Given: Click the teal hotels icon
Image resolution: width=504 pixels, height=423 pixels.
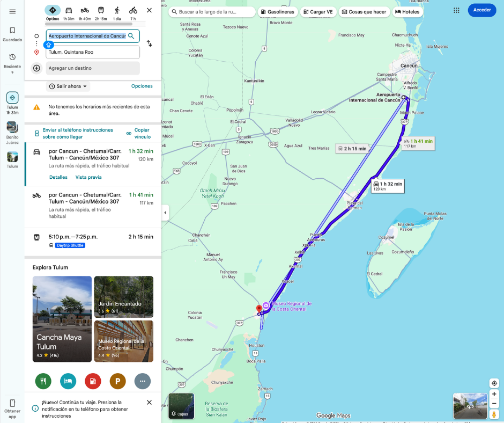Looking at the screenshot, I should point(68,381).
